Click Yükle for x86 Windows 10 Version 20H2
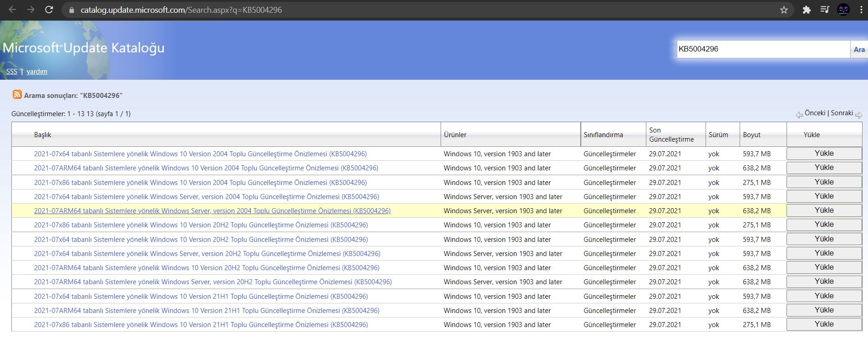 coord(824,225)
